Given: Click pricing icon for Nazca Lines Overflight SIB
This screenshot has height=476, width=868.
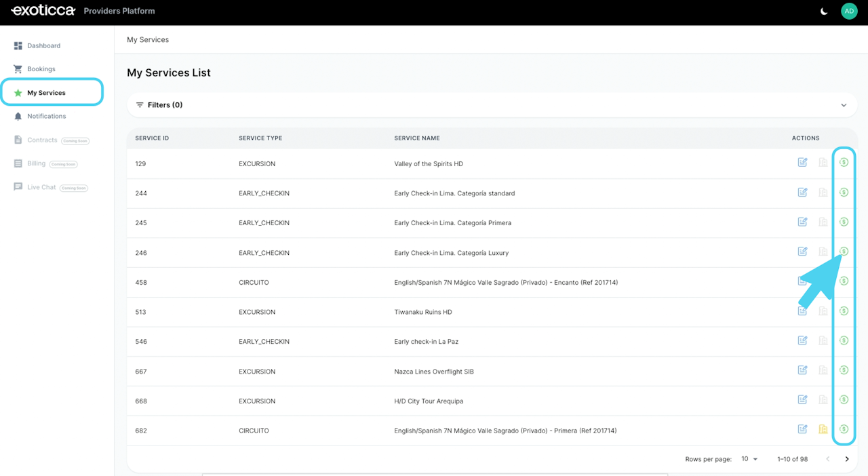Looking at the screenshot, I should coord(844,370).
